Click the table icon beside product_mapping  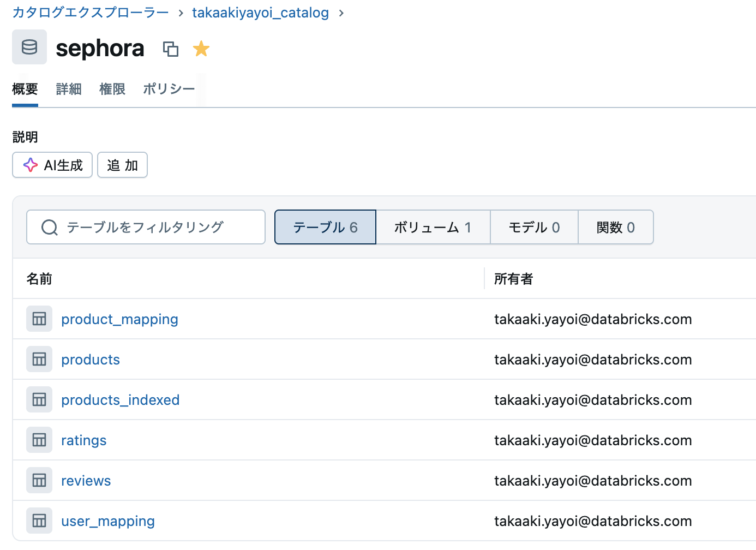39,319
